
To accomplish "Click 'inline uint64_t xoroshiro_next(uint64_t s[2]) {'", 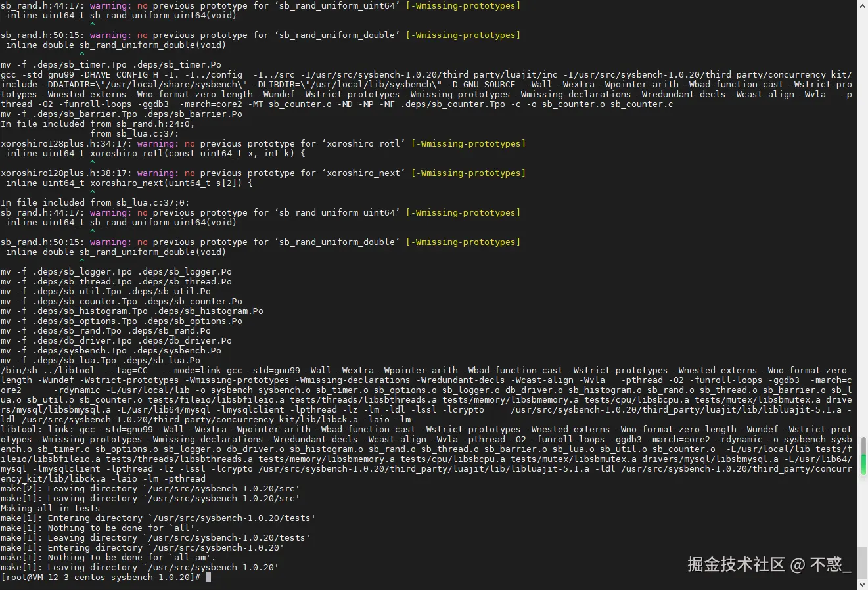I will pyautogui.click(x=129, y=183).
